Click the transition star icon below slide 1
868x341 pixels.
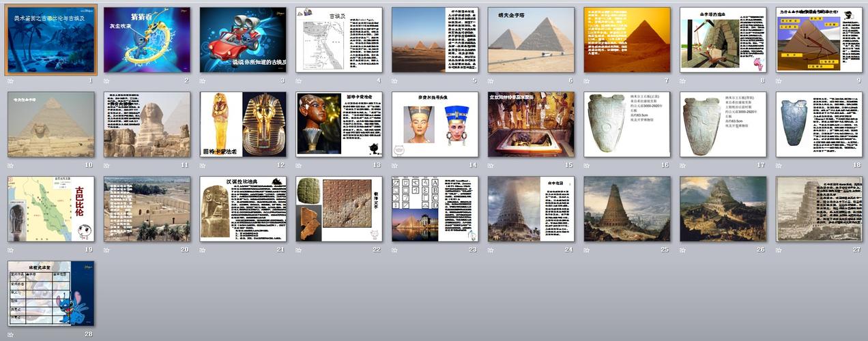pyautogui.click(x=11, y=80)
